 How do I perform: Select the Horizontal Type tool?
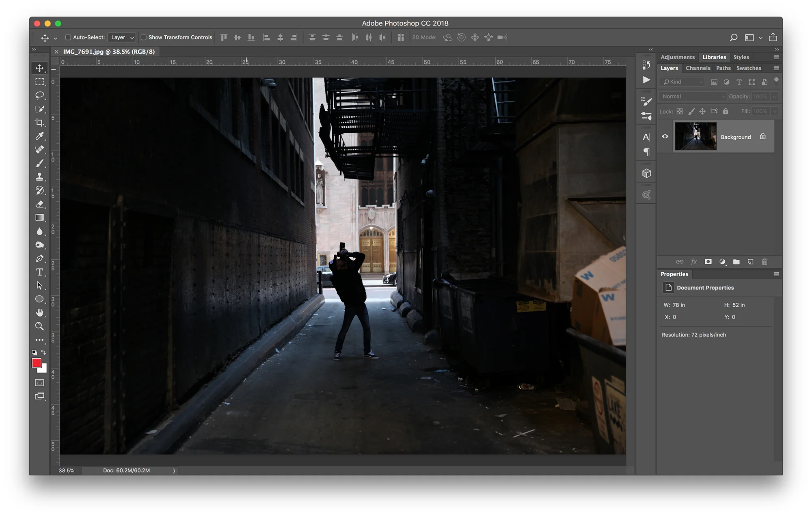[x=39, y=272]
